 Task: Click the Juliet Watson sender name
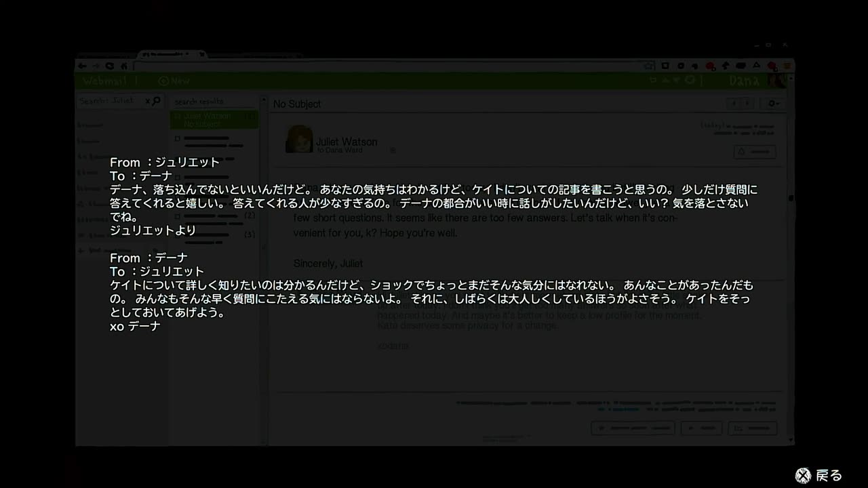(x=347, y=142)
